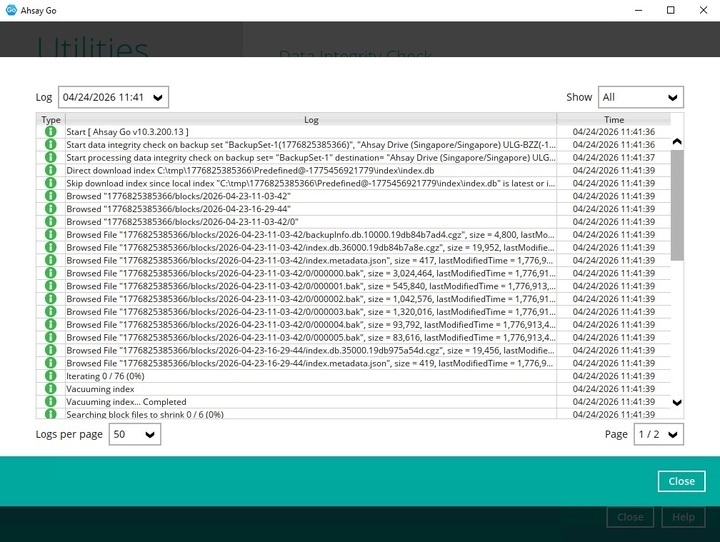This screenshot has height=542, width=720.
Task: Select log text 'Vacuuming index... Completed'
Action: [x=126, y=402]
